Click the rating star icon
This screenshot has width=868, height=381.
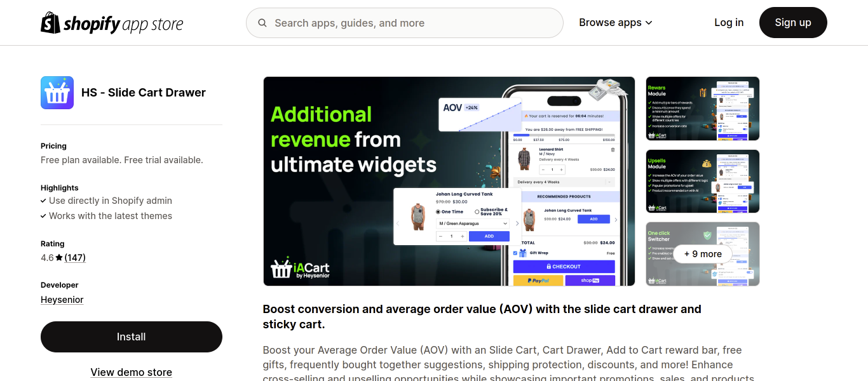click(59, 258)
